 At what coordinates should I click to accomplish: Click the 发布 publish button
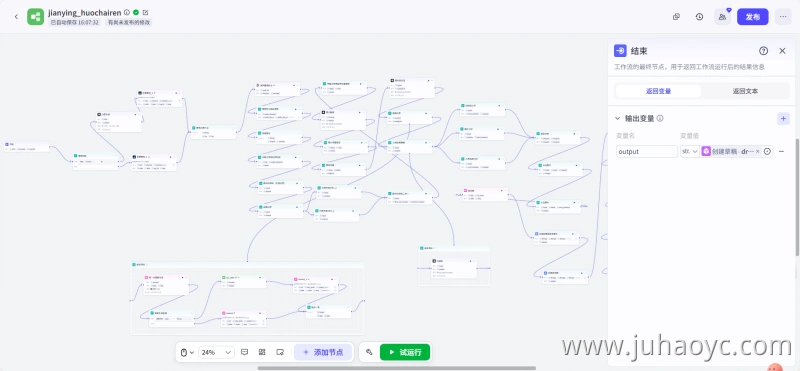[753, 17]
